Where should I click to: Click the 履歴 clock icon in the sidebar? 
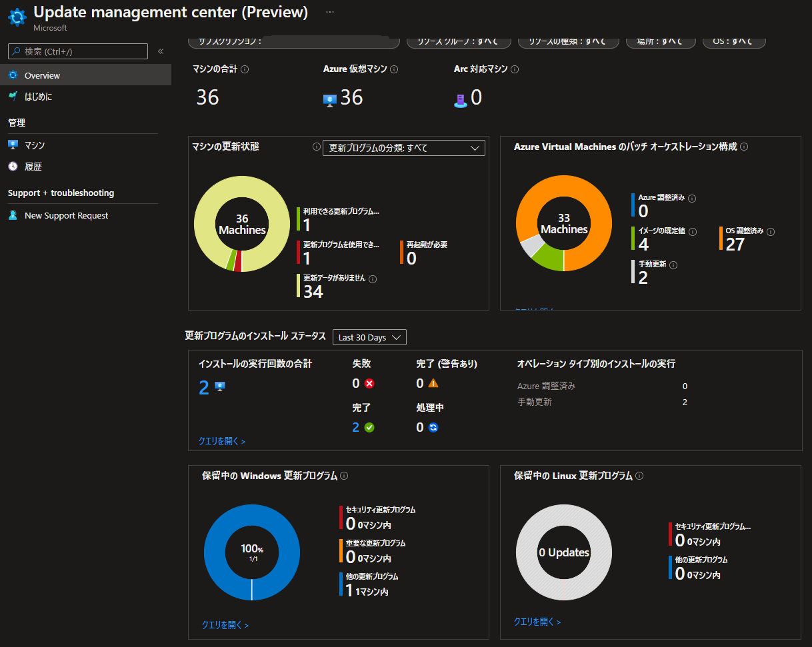14,167
